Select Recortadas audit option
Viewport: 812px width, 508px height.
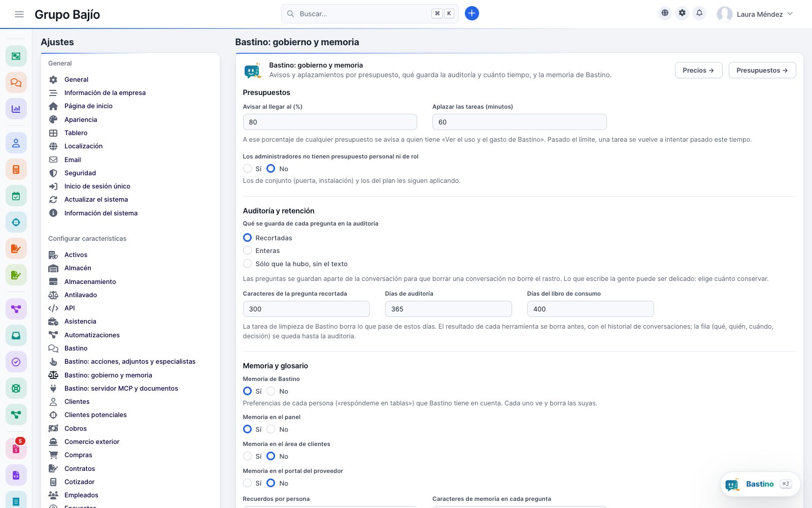(247, 238)
